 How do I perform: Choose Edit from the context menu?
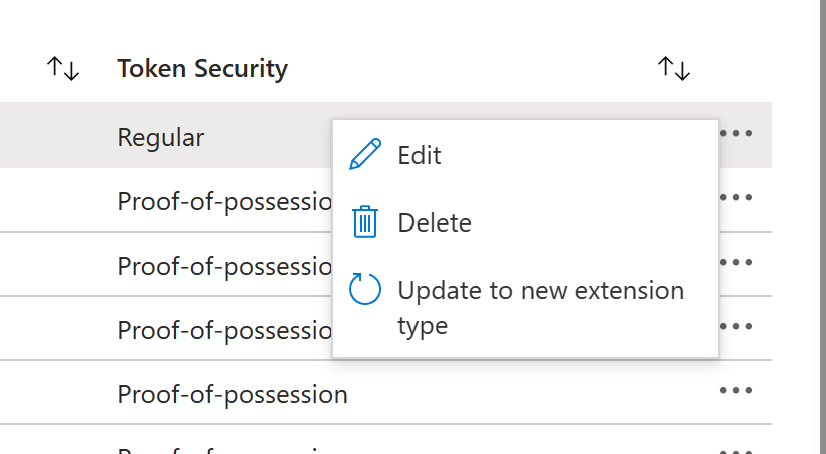[419, 155]
